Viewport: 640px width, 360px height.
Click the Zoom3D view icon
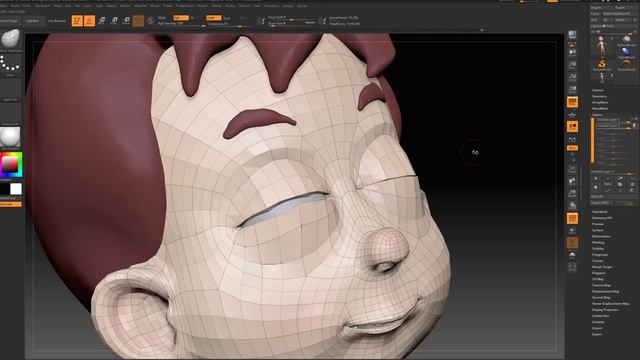pyautogui.click(x=572, y=193)
